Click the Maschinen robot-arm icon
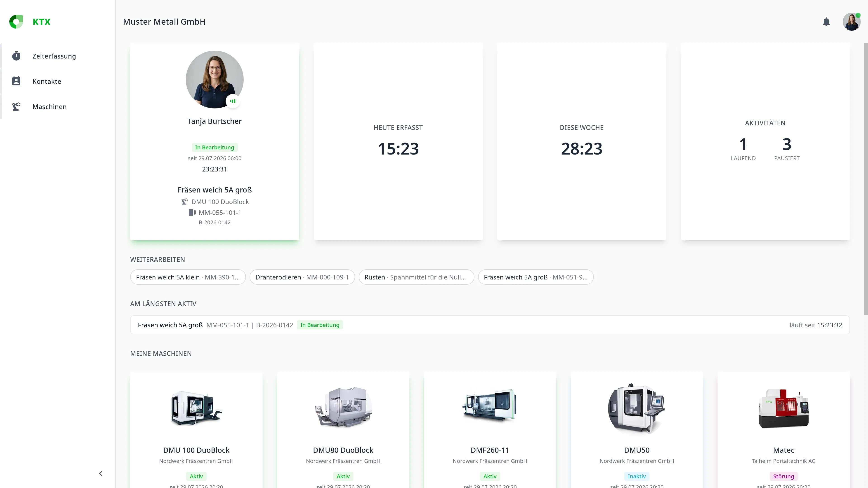 (x=16, y=106)
